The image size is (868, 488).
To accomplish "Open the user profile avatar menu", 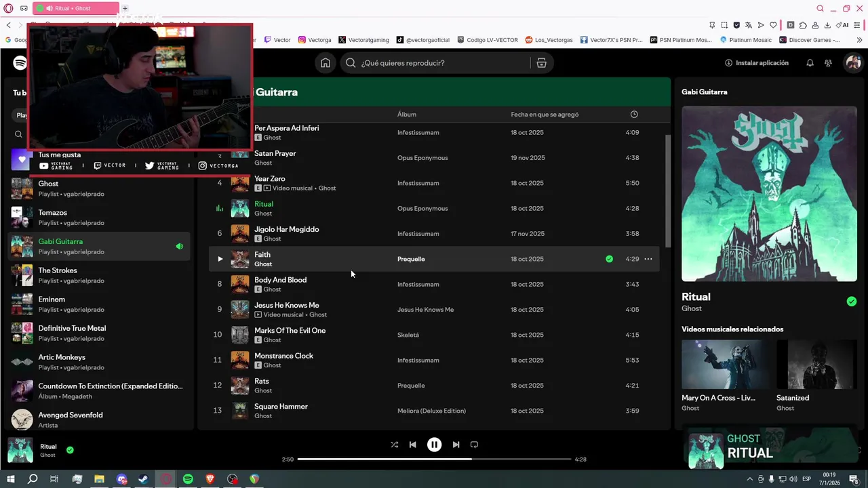I will point(852,63).
